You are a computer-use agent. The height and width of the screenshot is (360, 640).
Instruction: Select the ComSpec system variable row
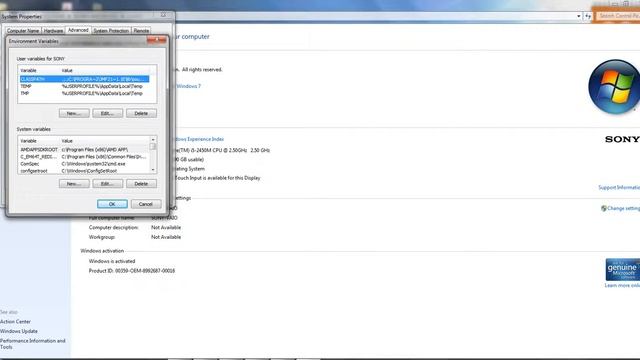pyautogui.click(x=84, y=164)
